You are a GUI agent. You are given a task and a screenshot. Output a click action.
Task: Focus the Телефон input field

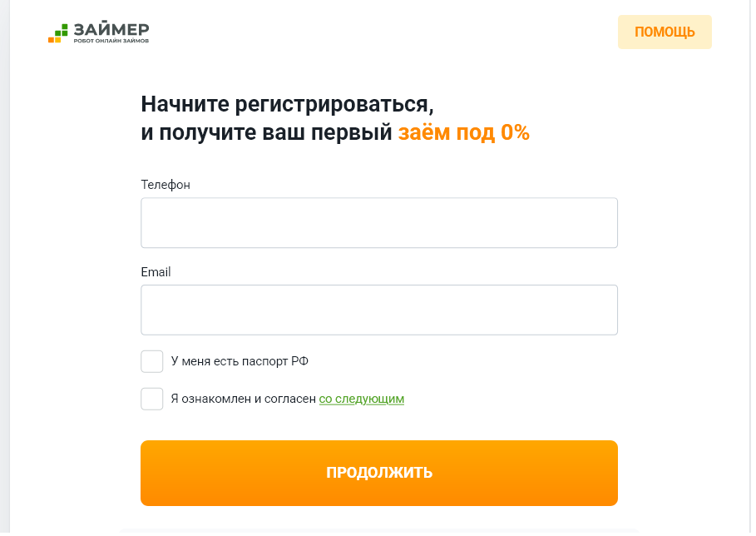point(378,223)
